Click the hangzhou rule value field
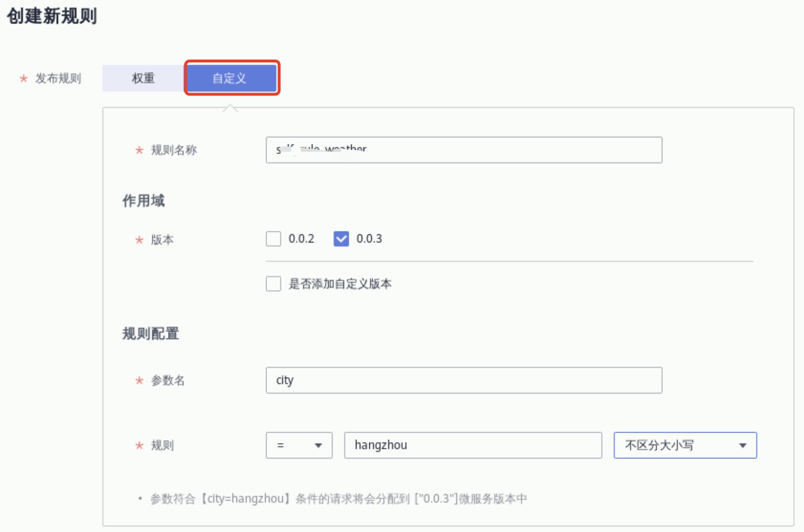This screenshot has width=804, height=532. [x=473, y=445]
